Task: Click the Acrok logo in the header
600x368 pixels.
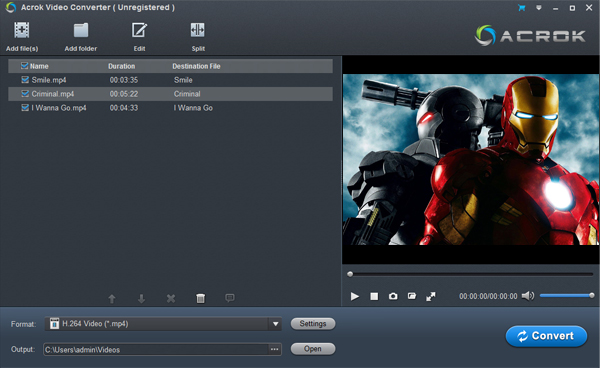Action: (x=530, y=36)
